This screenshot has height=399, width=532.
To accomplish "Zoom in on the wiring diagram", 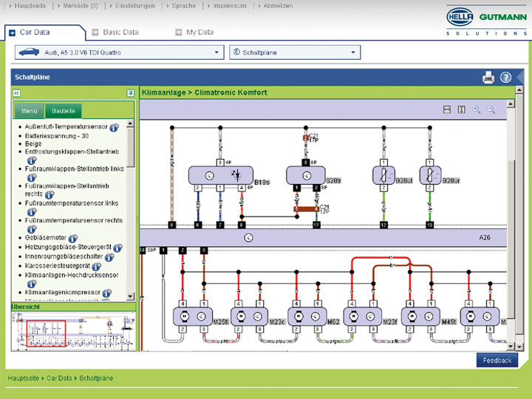I will click(x=477, y=109).
